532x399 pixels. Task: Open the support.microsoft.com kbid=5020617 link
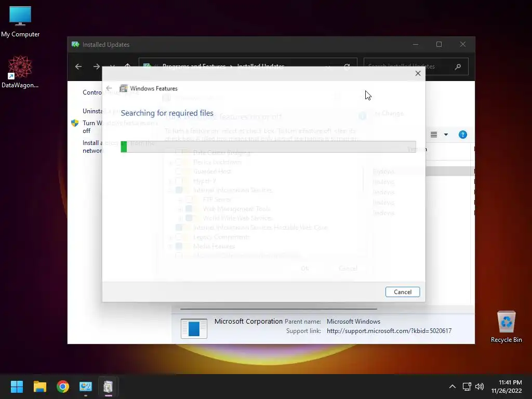coord(389,331)
